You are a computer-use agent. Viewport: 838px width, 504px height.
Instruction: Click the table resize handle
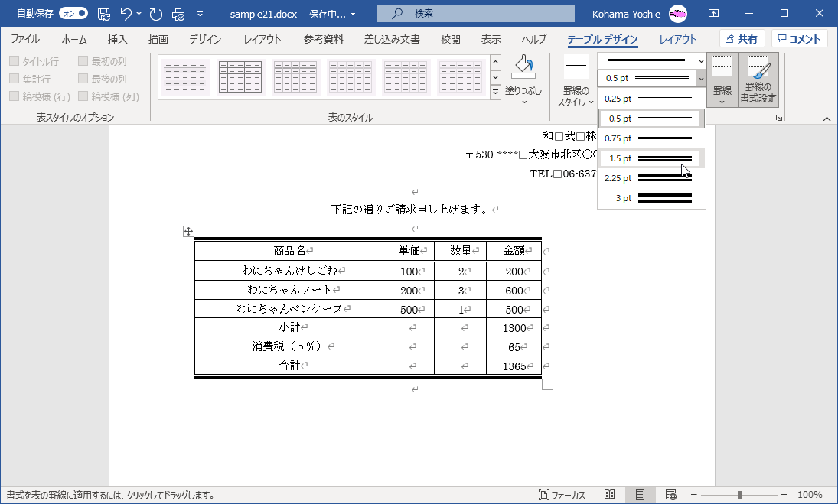point(547,385)
